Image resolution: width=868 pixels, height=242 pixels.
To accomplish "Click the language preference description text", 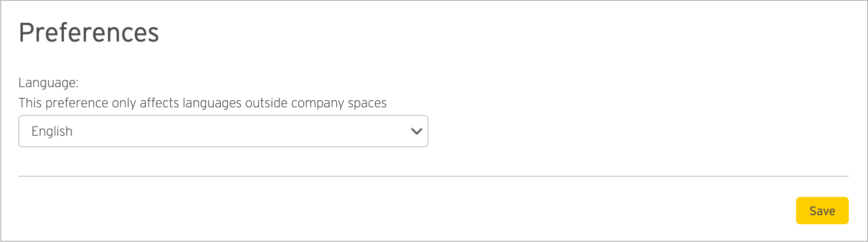I will pyautogui.click(x=203, y=103).
